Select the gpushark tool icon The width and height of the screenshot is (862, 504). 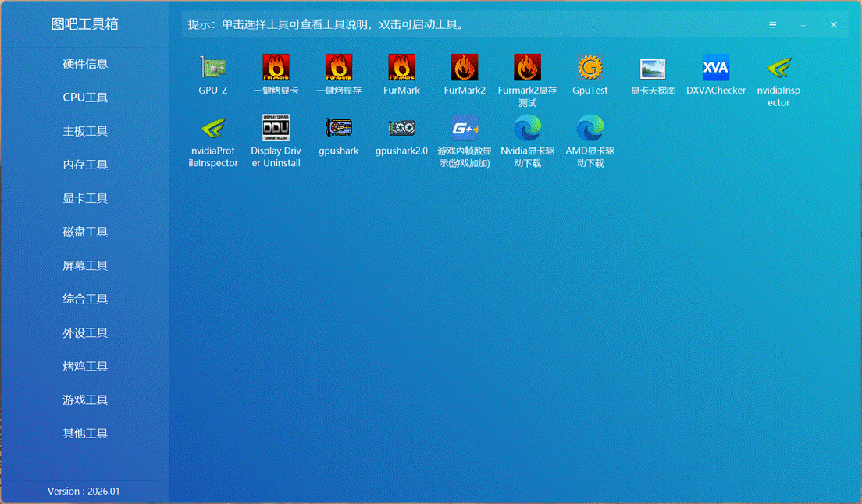(339, 128)
